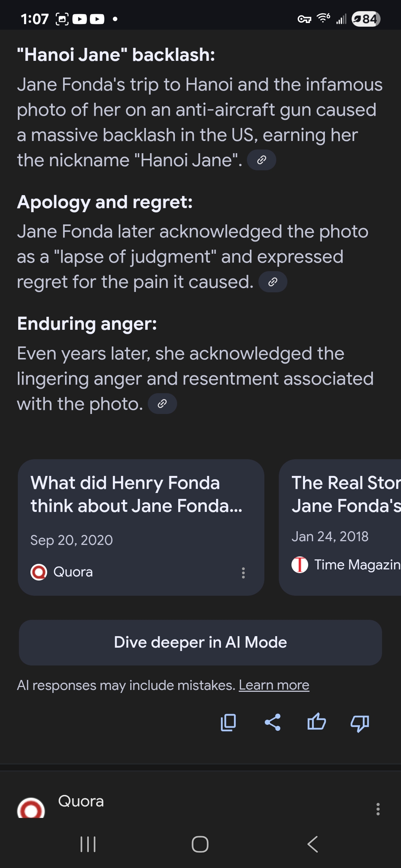
Task: Tap Dive deeper in AI Mode button
Action: (x=200, y=642)
